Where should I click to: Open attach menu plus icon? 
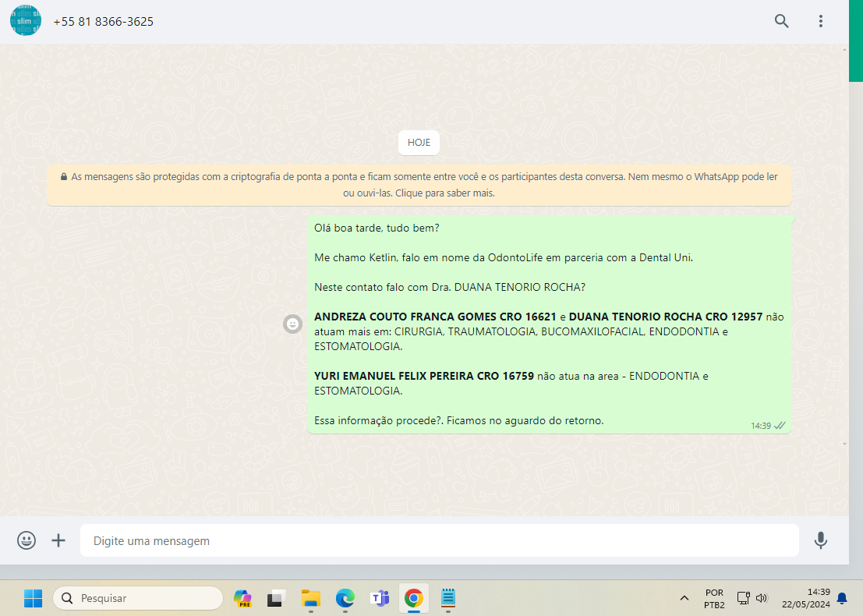(58, 540)
